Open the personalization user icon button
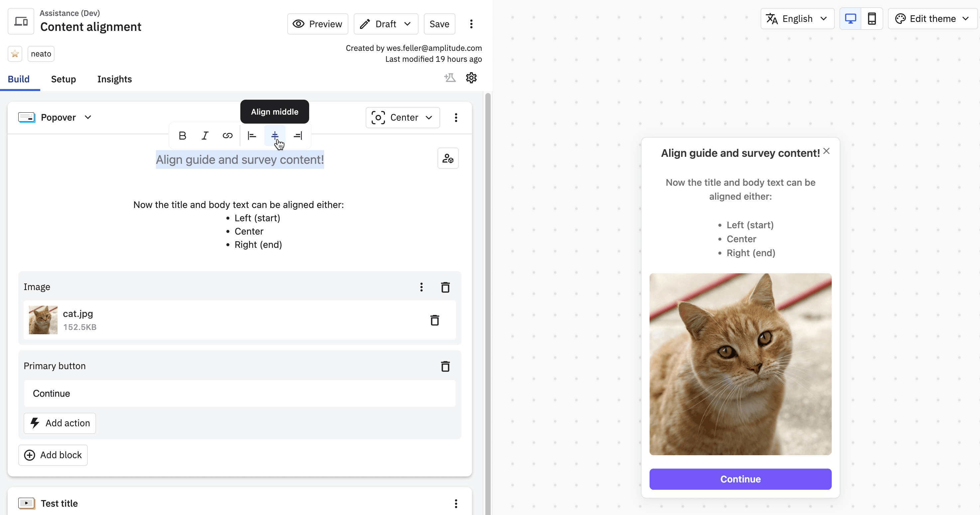 point(448,158)
